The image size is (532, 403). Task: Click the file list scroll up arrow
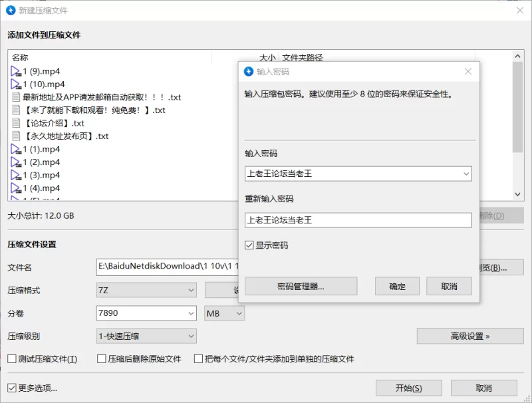pyautogui.click(x=517, y=56)
